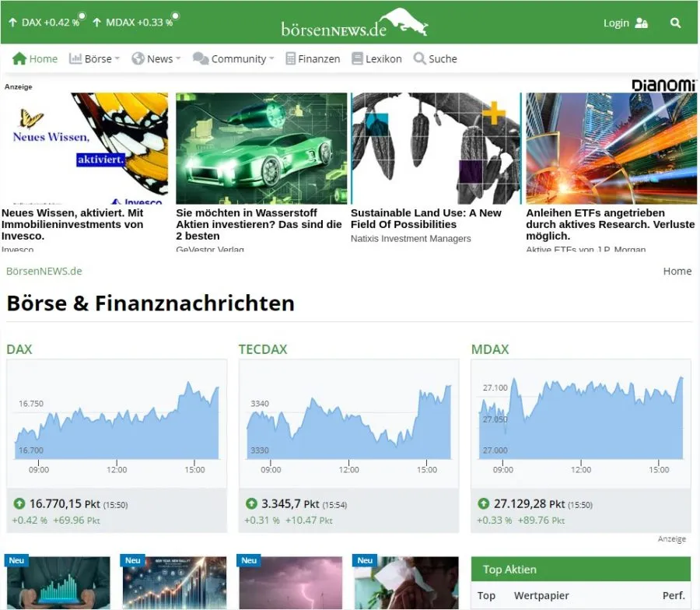Open the Invesco butterfly ad image
This screenshot has height=610, width=700.
85,149
